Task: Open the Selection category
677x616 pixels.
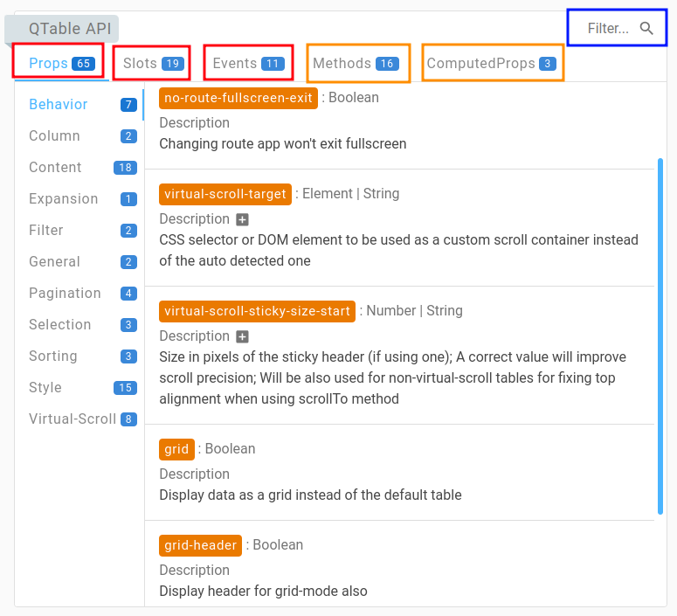Action: pyautogui.click(x=59, y=325)
